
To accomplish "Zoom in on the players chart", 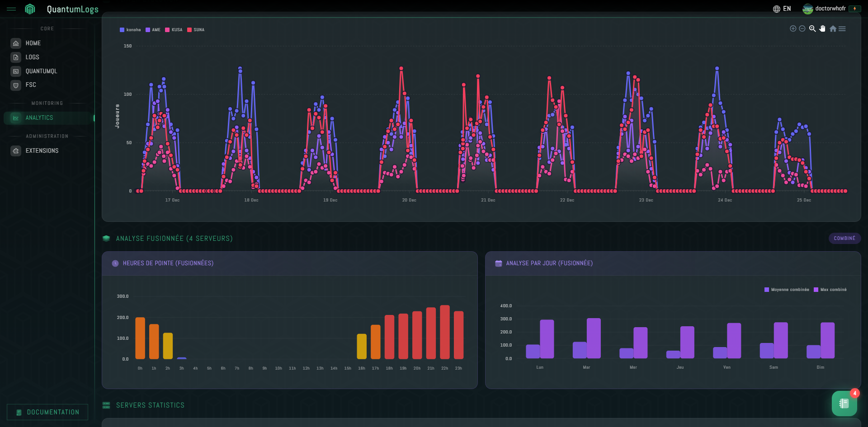I will 793,28.
